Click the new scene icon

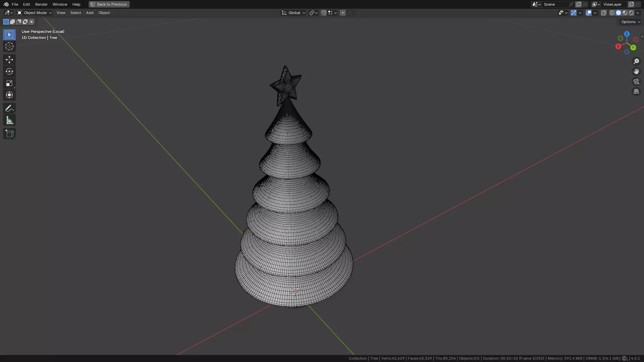point(579,4)
